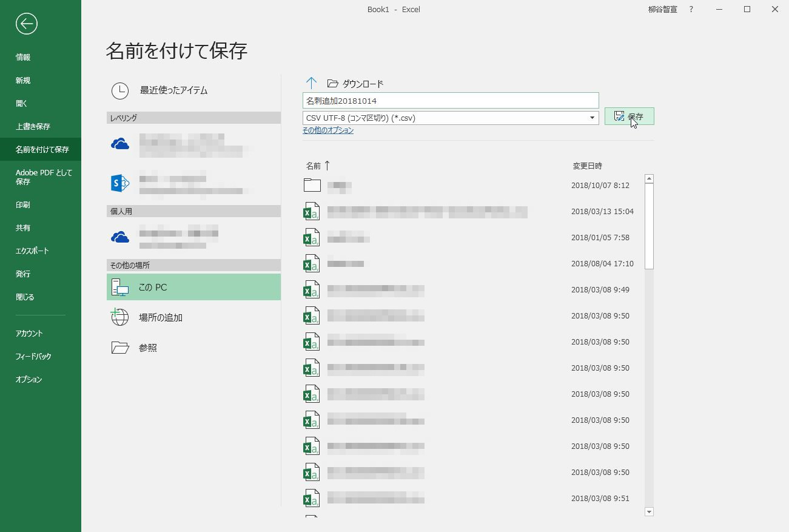Sort files by the 名前 column header

tap(314, 166)
